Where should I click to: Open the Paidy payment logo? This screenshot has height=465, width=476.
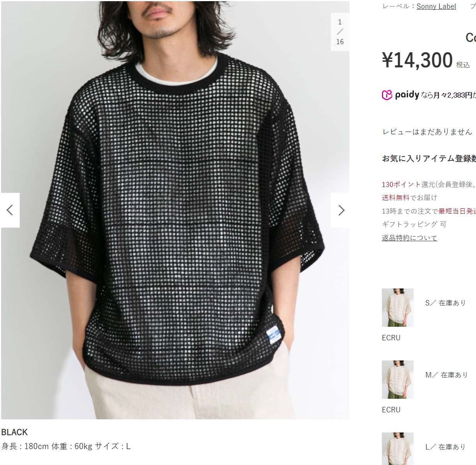click(x=401, y=95)
